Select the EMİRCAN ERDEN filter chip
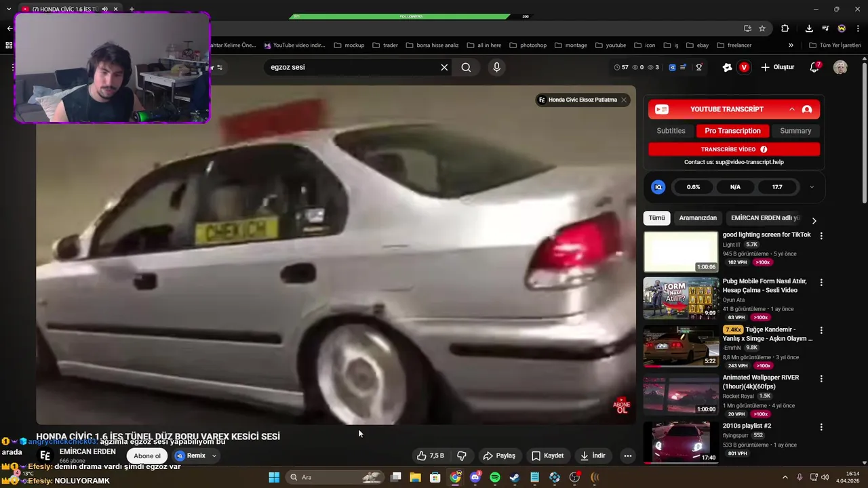 point(765,218)
